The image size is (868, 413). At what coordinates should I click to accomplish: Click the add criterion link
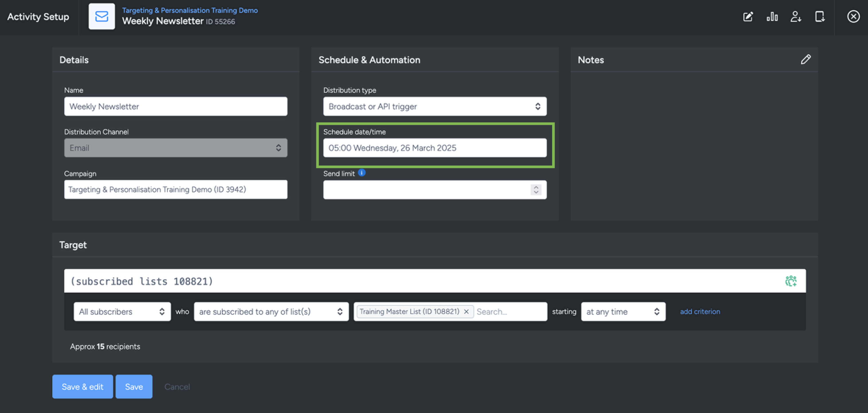pyautogui.click(x=700, y=312)
